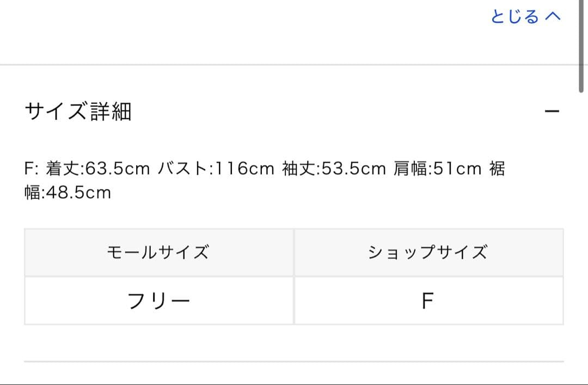Click the バスト:116cm measurement text
The image size is (588, 385).
(x=216, y=169)
